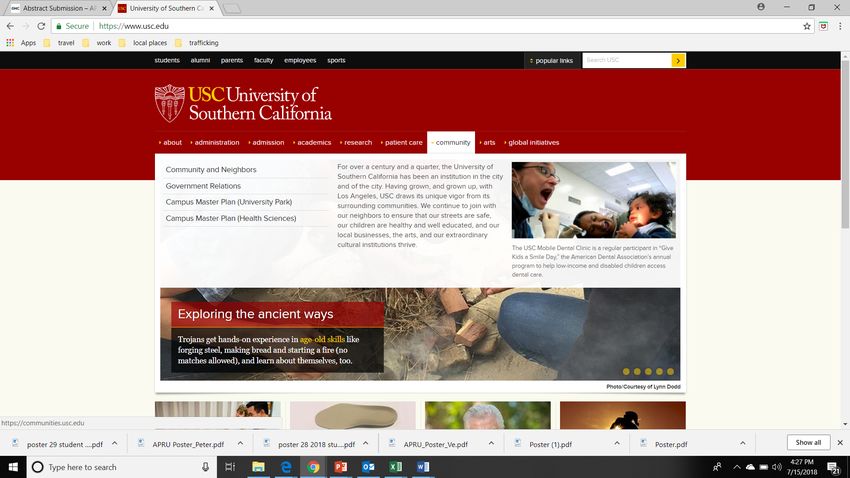Close the Abstract Submission tab

tap(104, 8)
